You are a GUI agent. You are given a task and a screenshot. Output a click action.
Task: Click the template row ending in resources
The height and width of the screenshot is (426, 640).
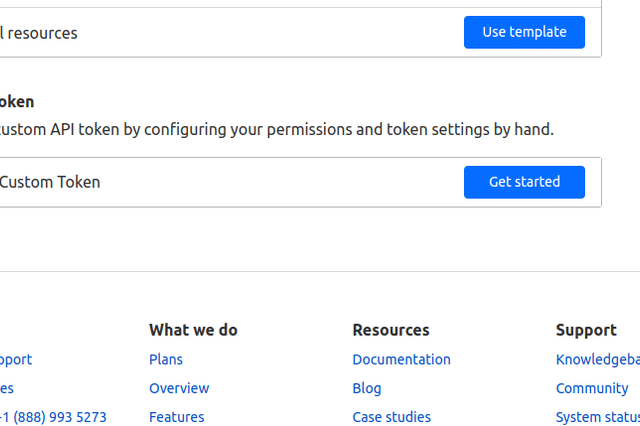point(39,33)
